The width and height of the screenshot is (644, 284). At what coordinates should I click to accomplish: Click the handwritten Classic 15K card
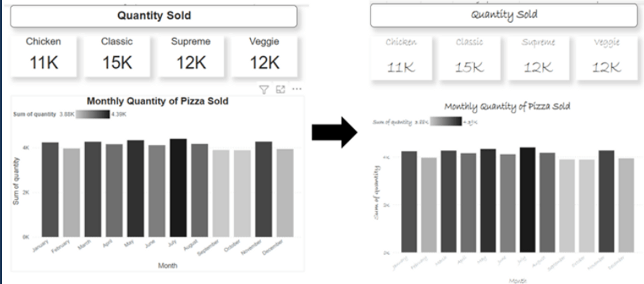pyautogui.click(x=469, y=56)
